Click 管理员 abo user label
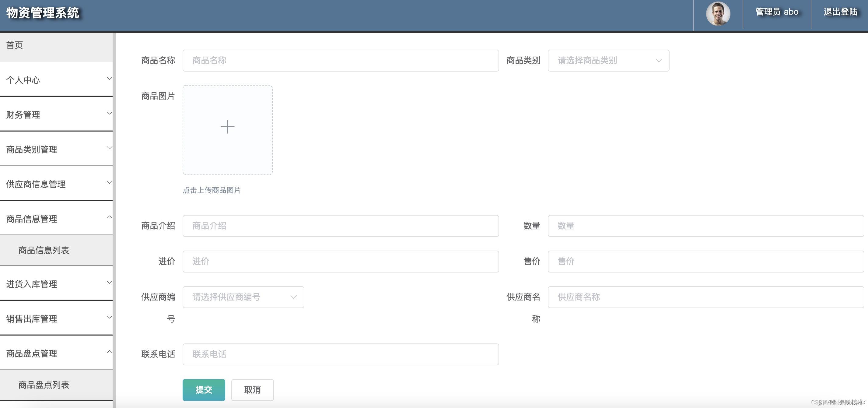 pyautogui.click(x=777, y=12)
